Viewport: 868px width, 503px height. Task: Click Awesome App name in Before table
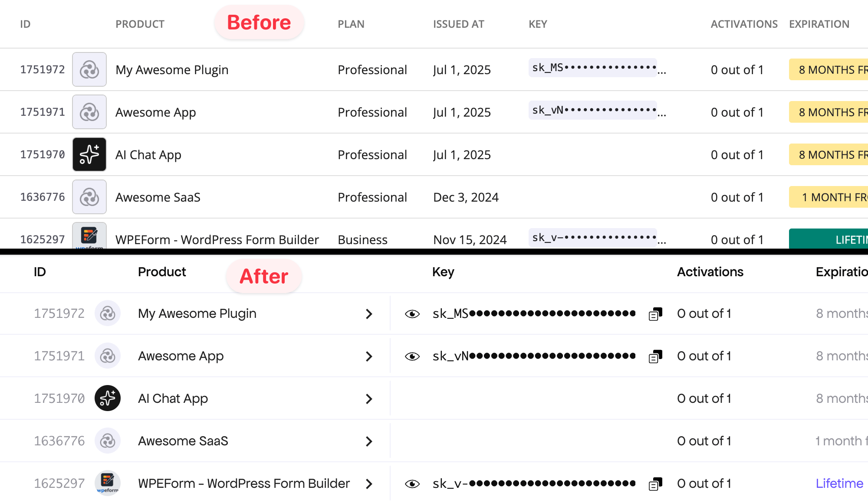click(155, 112)
